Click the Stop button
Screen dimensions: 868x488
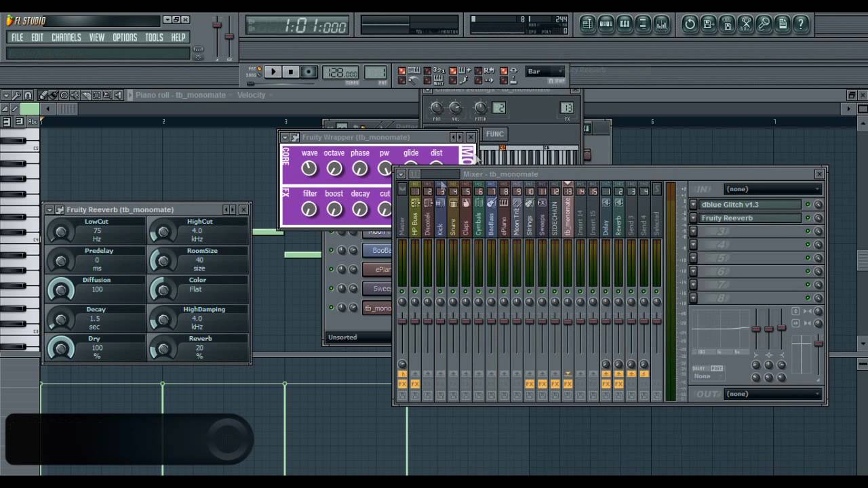point(291,72)
